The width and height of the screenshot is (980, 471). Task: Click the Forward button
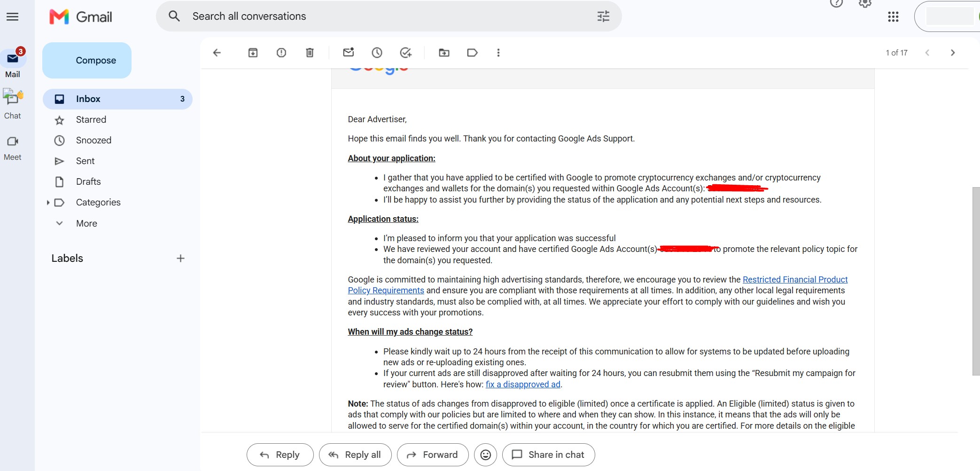click(x=433, y=455)
